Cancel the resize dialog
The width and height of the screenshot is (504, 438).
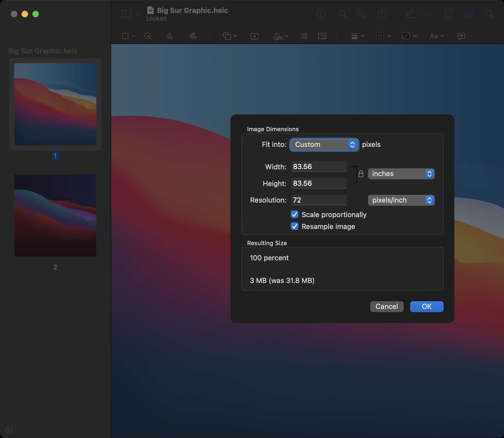click(387, 306)
